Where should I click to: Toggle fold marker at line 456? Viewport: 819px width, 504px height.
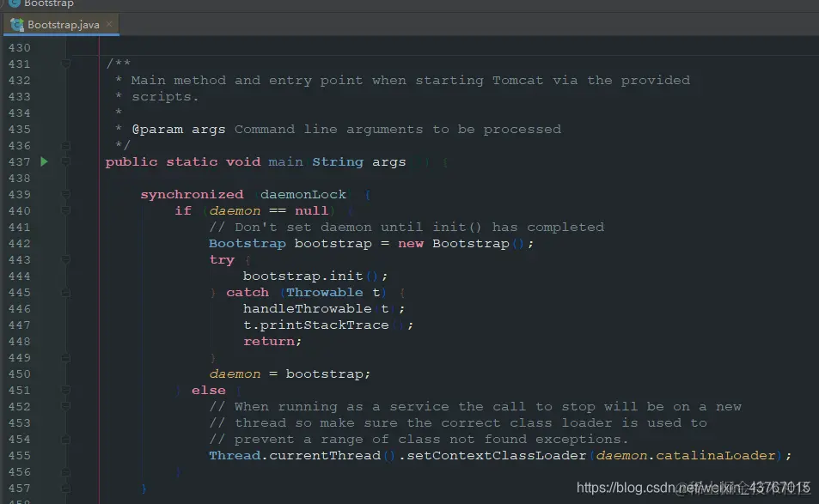[x=66, y=472]
